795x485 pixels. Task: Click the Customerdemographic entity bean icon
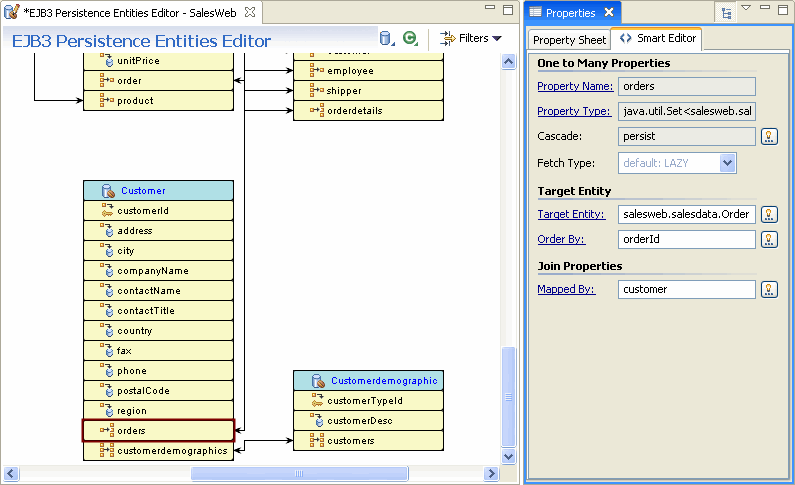pyautogui.click(x=318, y=381)
